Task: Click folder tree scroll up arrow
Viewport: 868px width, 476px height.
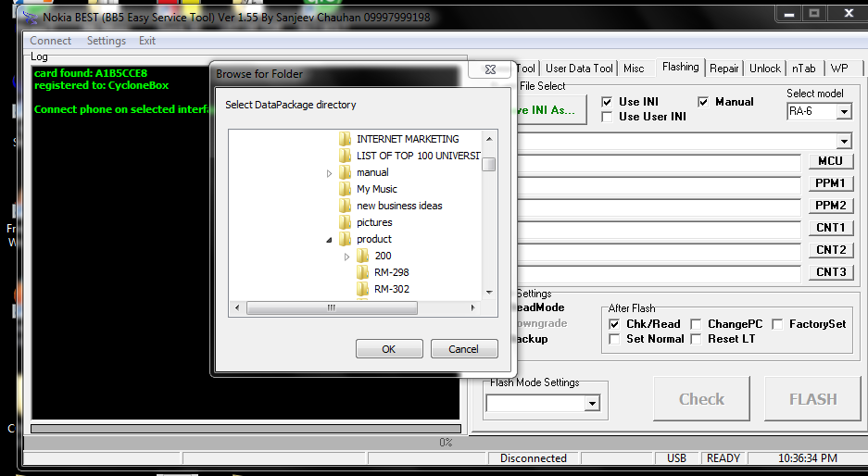Action: [x=489, y=138]
